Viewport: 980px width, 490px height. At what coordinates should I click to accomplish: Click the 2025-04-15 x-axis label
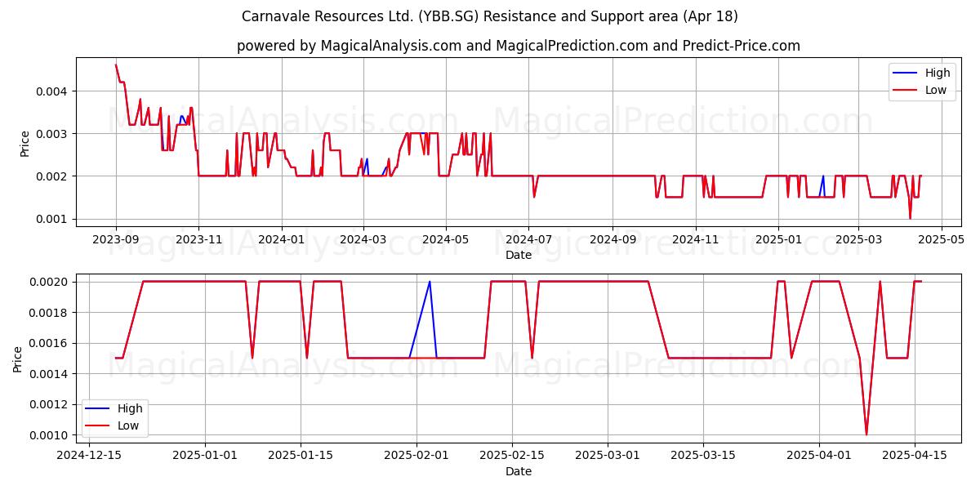915,456
